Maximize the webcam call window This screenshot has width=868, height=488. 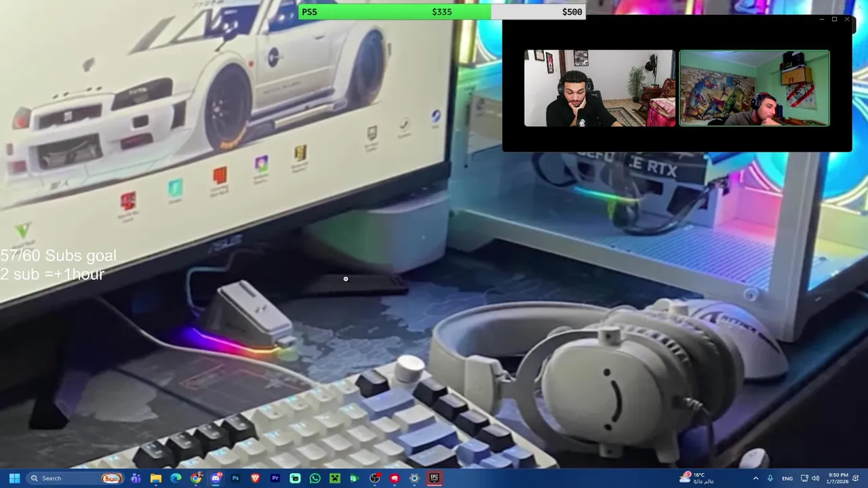click(x=835, y=20)
